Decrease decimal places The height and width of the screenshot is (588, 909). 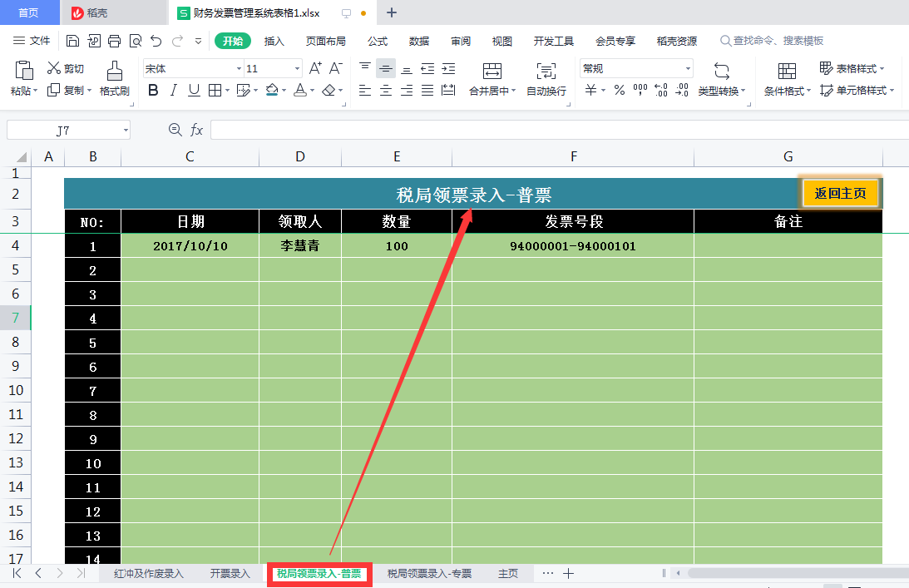(682, 90)
